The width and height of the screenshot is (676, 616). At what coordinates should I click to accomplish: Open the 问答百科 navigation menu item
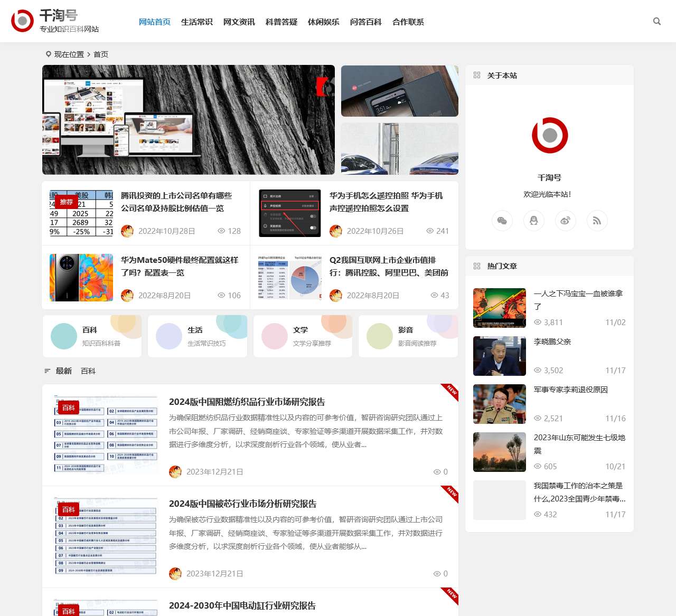point(366,22)
